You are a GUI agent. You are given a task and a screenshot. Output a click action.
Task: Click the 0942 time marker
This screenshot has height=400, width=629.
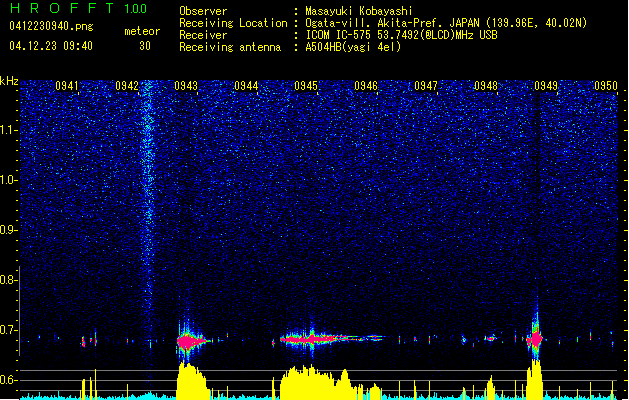(127, 86)
